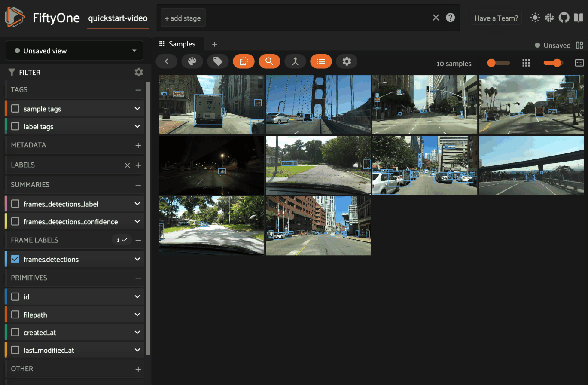Open the view bar help icon
The image size is (588, 385).
(450, 18)
